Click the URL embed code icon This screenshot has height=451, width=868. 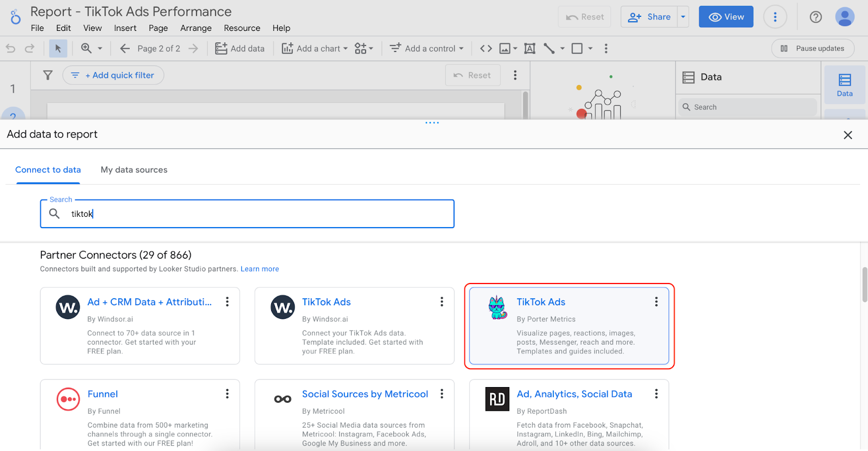(x=486, y=48)
